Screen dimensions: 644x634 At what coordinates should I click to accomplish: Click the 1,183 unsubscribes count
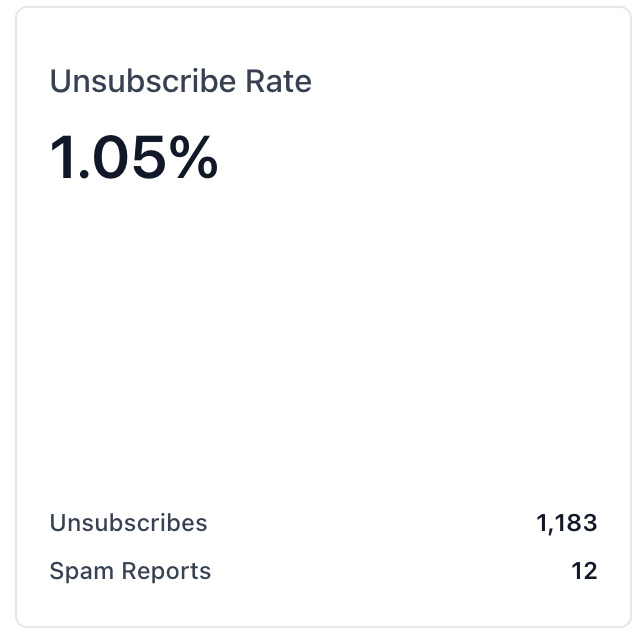(x=566, y=523)
